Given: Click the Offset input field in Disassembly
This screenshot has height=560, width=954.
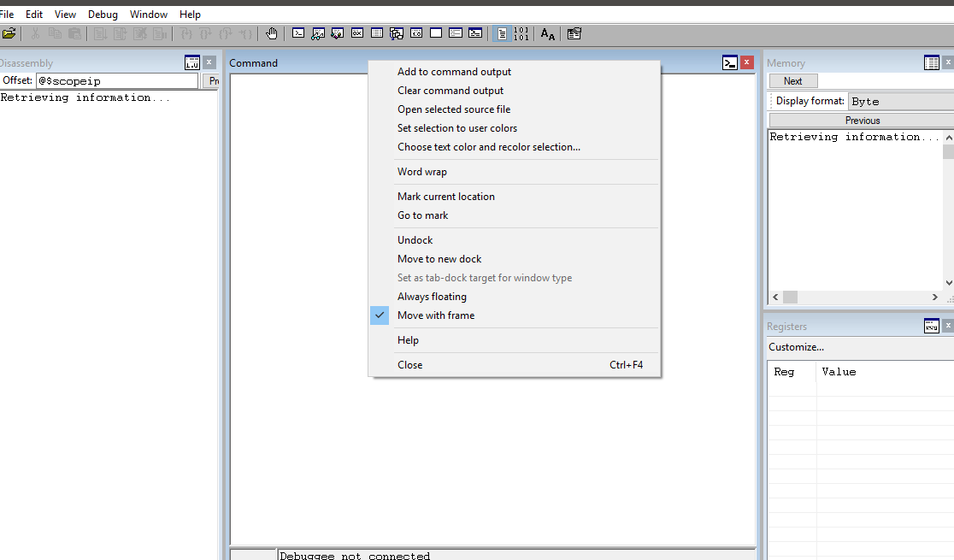Looking at the screenshot, I should pyautogui.click(x=117, y=81).
